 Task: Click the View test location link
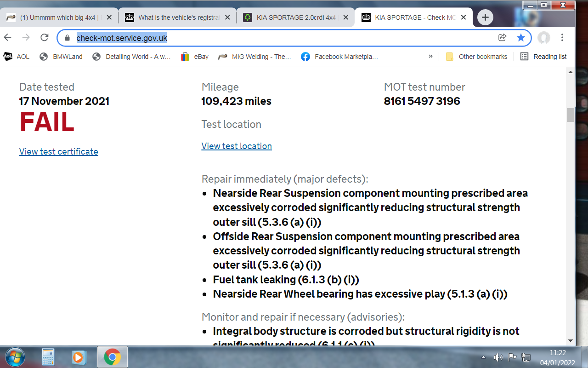(237, 146)
